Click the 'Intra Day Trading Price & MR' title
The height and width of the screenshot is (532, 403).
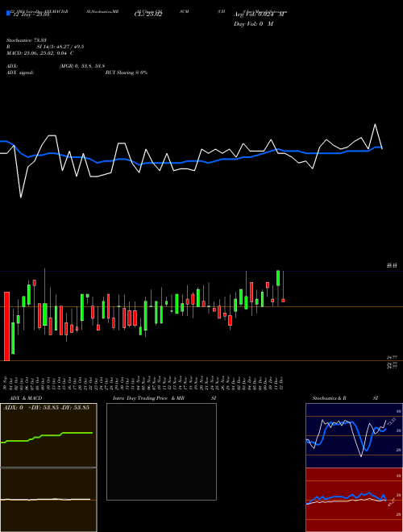pos(148,398)
